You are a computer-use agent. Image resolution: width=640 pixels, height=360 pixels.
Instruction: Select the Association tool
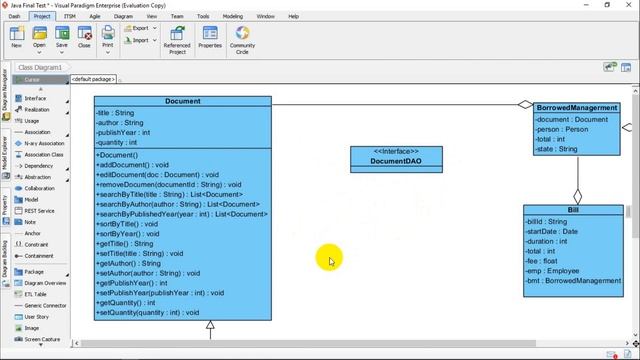37,132
